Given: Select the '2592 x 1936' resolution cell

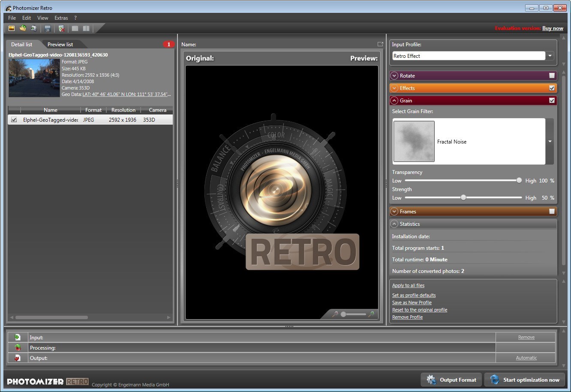Looking at the screenshot, I should pyautogui.click(x=123, y=120).
